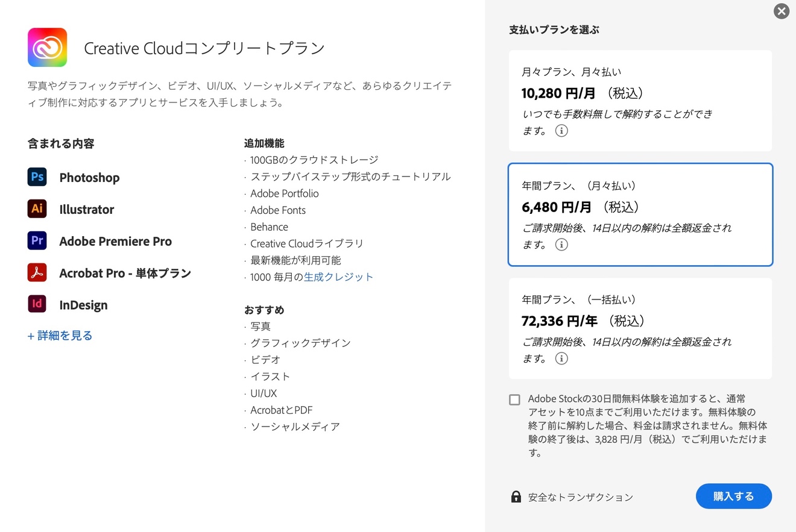Viewport: 796px width, 532px height.
Task: Select the 6,480 円/月 annual plan
Action: (640, 214)
